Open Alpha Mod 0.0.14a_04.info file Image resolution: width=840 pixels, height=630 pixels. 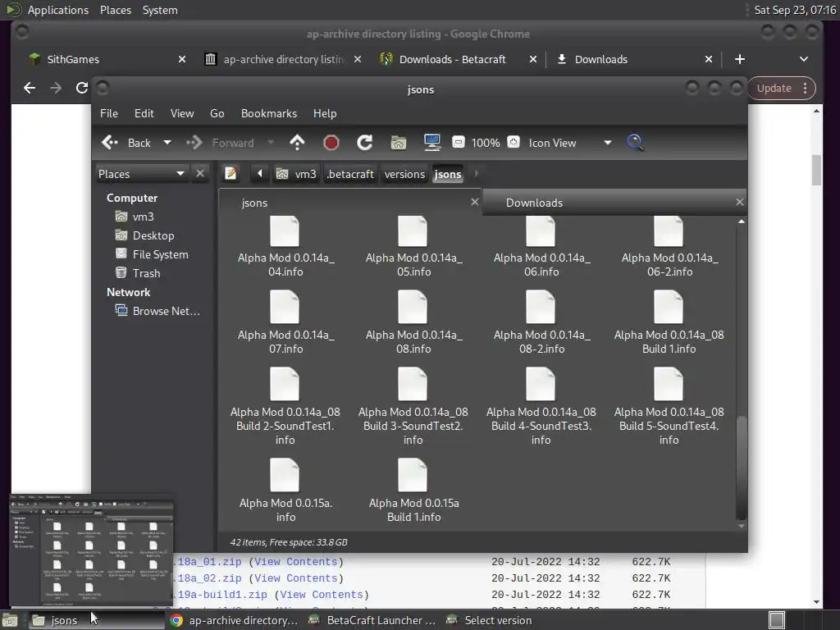click(285, 246)
